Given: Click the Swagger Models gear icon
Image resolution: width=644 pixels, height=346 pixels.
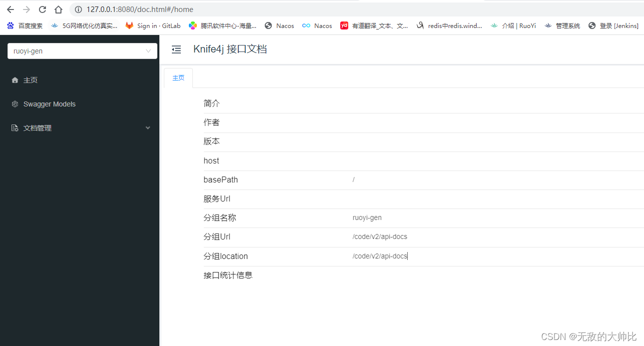Looking at the screenshot, I should coord(14,103).
